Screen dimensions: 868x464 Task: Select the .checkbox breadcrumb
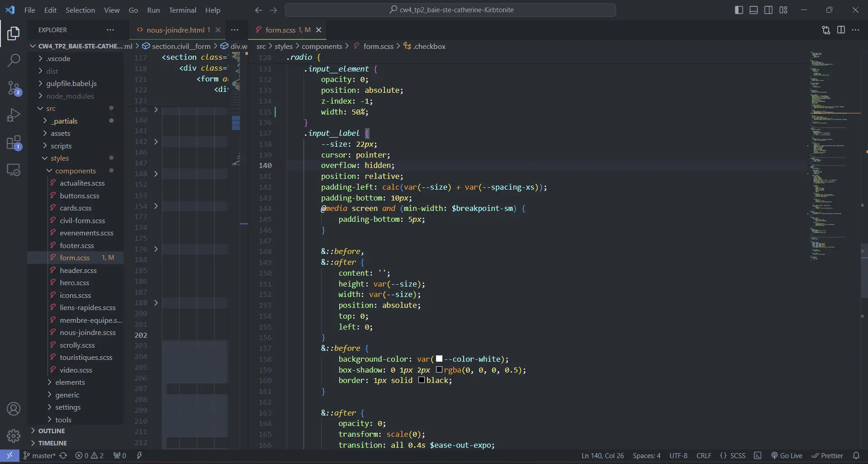[424, 46]
